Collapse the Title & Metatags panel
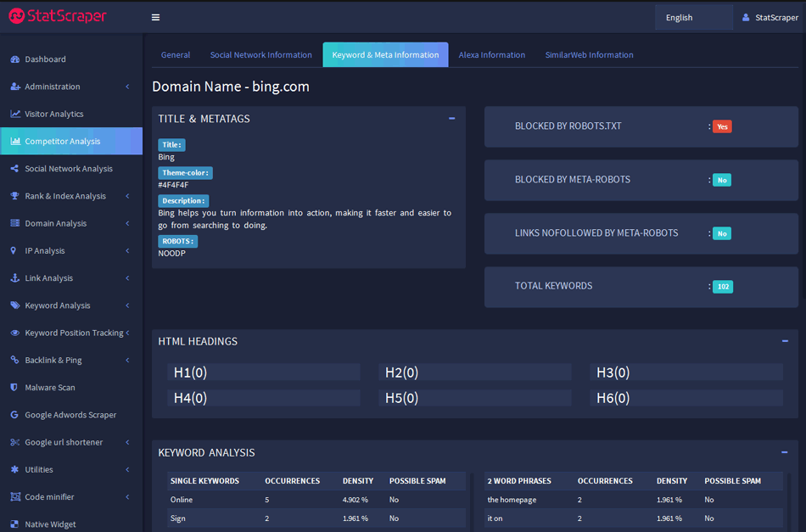This screenshot has width=806, height=532. [x=452, y=118]
